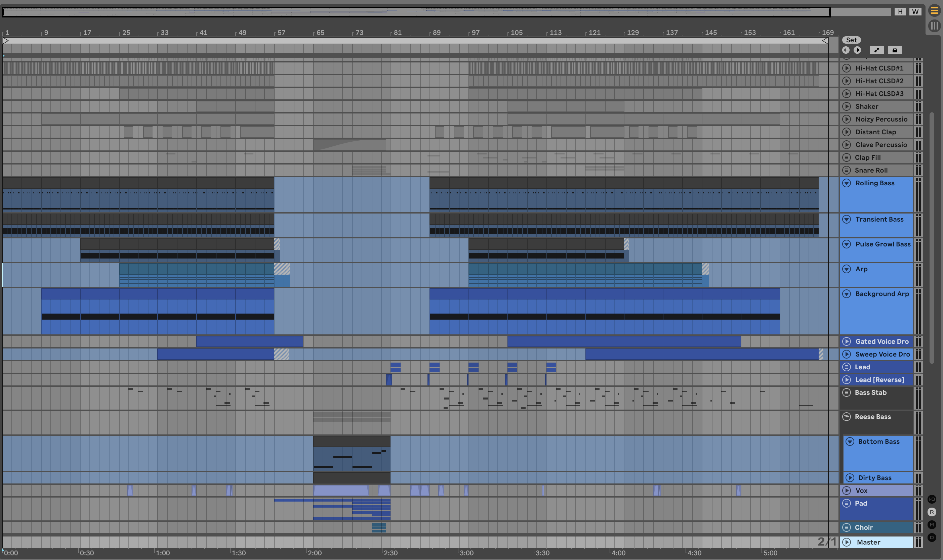Toggle the Lock Envelopes button

895,50
